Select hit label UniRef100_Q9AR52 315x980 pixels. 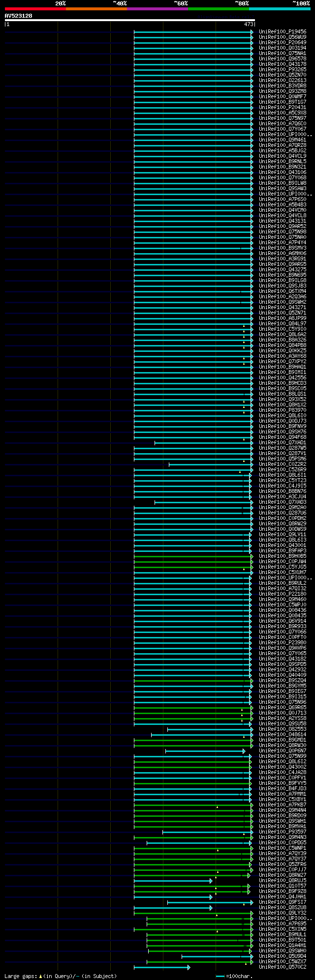pos(283,226)
